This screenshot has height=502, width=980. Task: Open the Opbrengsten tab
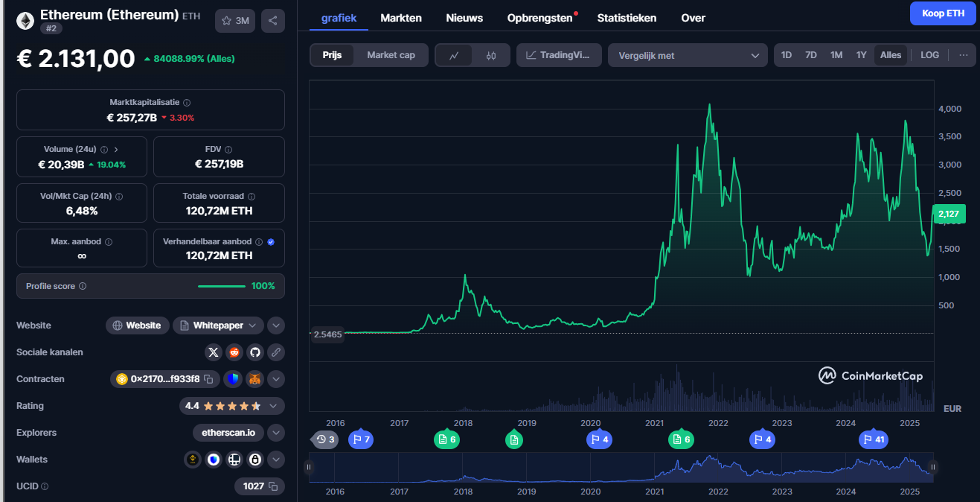[540, 18]
